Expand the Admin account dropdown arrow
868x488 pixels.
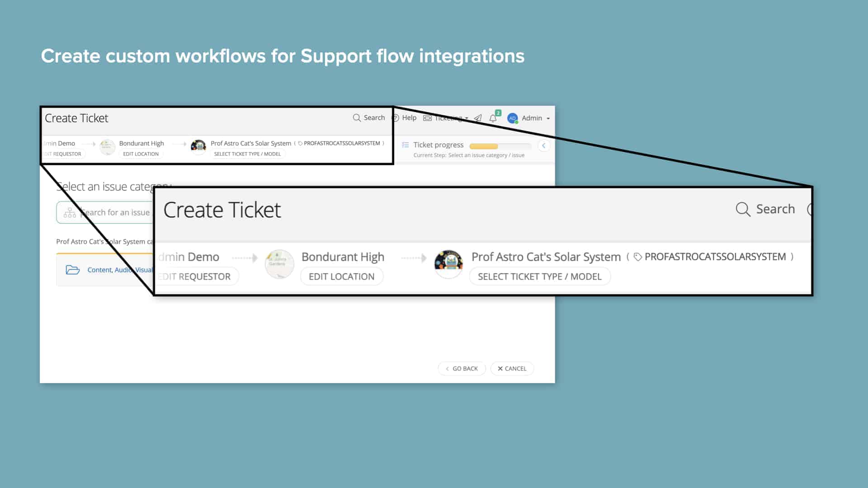click(548, 118)
